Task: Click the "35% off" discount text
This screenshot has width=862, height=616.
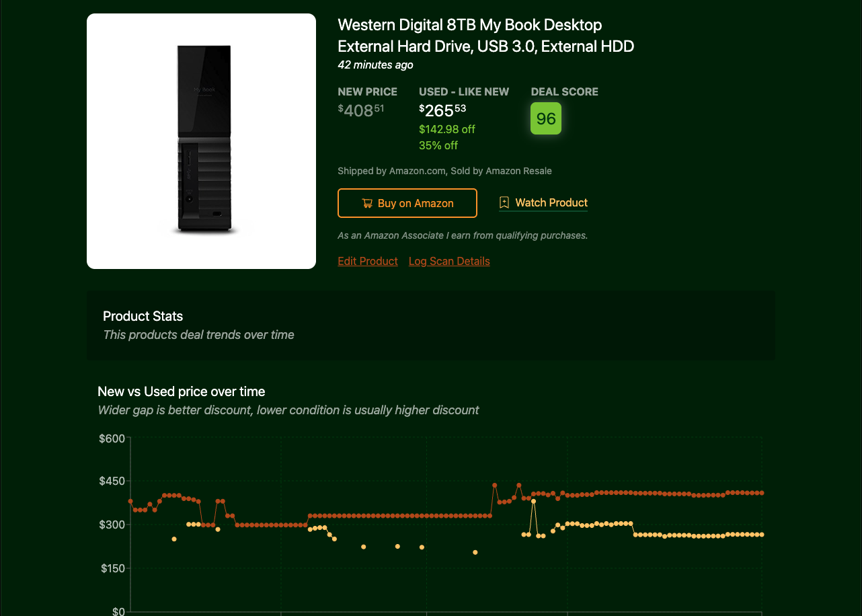Action: [x=438, y=145]
